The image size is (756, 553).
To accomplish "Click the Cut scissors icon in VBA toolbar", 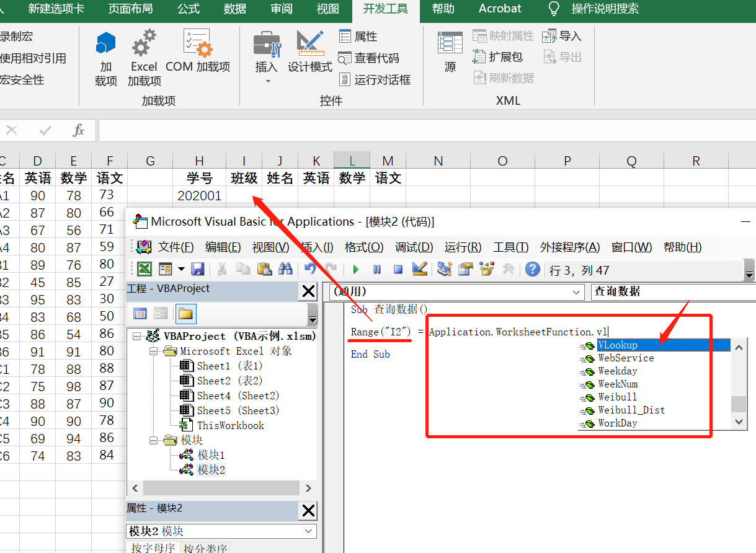I will (221, 269).
